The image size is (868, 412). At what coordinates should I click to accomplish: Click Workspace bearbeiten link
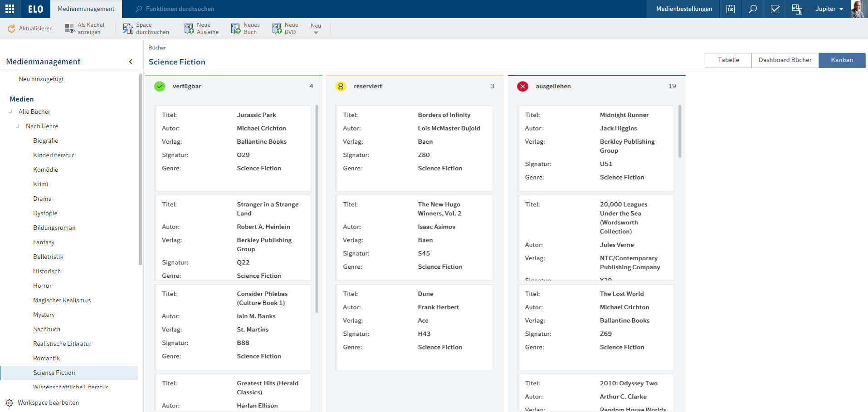[48, 403]
